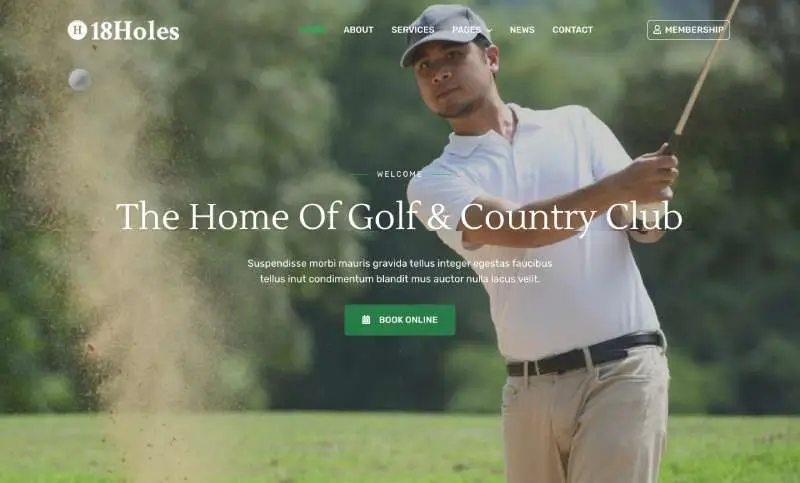Image resolution: width=800 pixels, height=483 pixels.
Task: Click the Welcome label above the heading
Action: pos(399,174)
